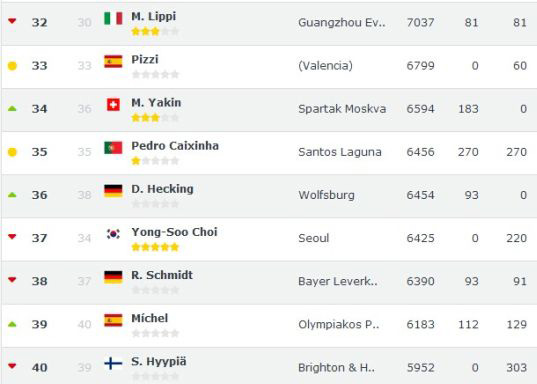The width and height of the screenshot is (537, 384).
Task: Open the Wolfsburg team link
Action: 326,195
